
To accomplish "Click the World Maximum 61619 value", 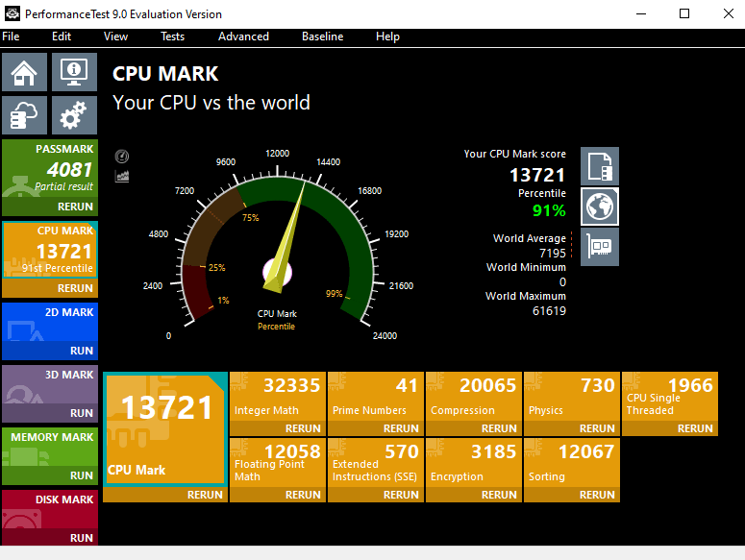I will point(549,311).
